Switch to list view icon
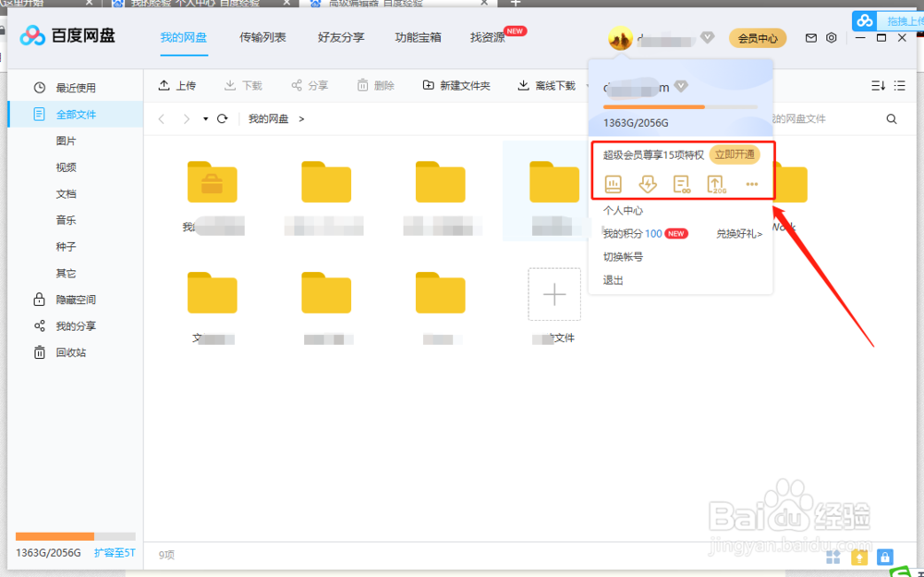This screenshot has height=577, width=924. [899, 86]
